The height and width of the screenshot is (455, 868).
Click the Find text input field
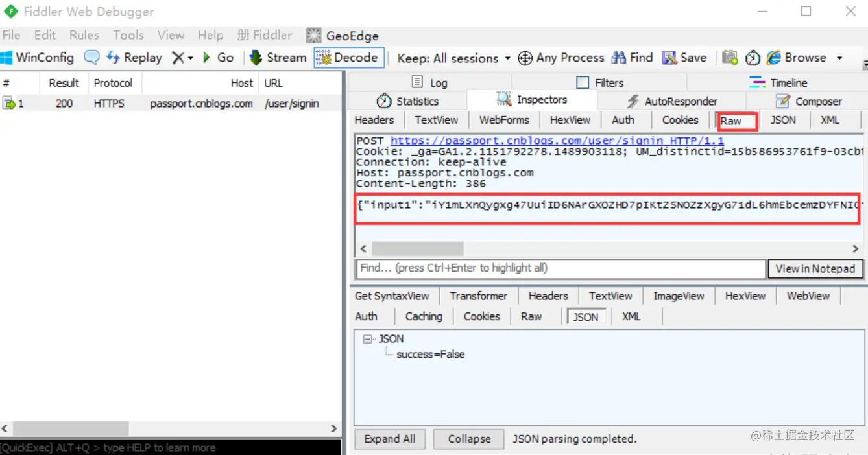tap(561, 268)
